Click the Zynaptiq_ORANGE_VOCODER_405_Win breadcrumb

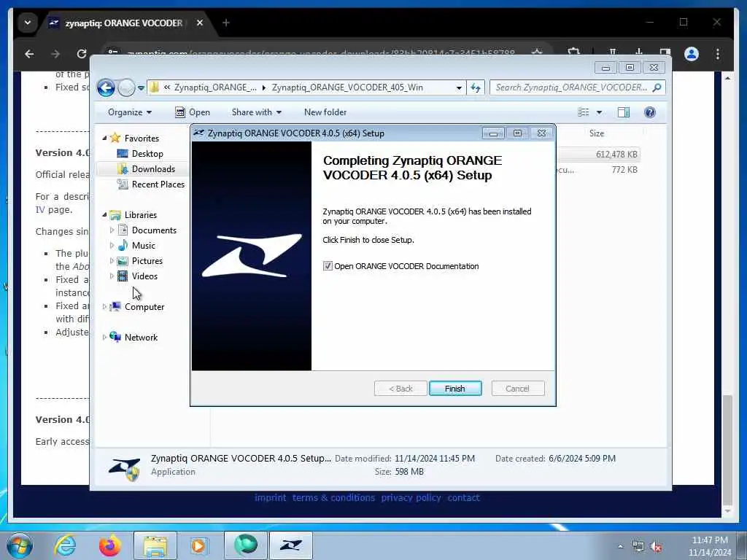[x=347, y=87]
